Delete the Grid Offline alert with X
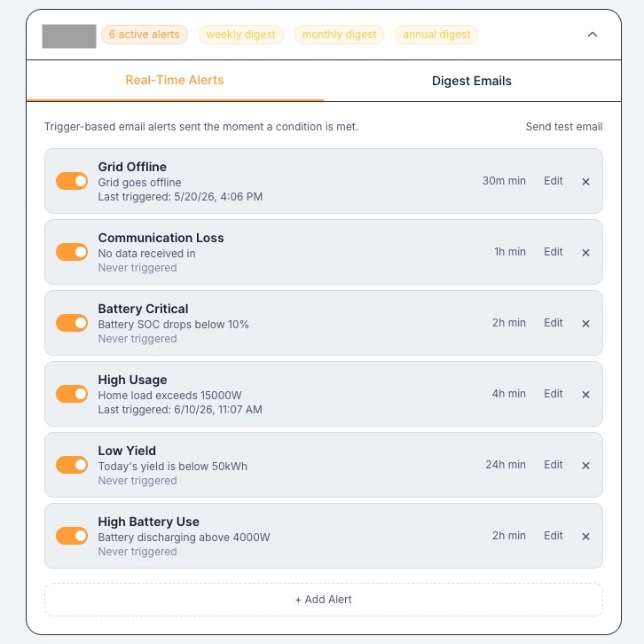 tap(585, 182)
